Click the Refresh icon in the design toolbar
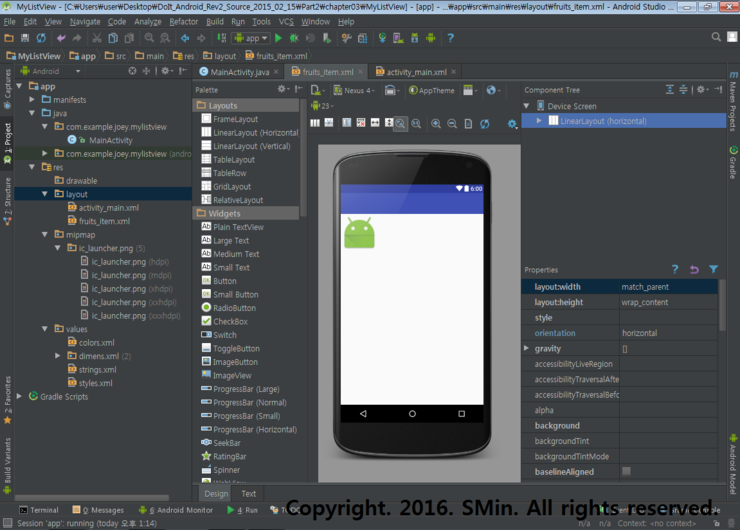This screenshot has height=530, width=740. (485, 124)
